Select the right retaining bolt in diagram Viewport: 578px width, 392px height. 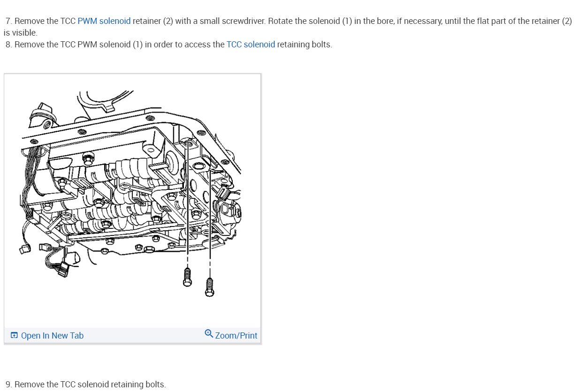coord(210,286)
